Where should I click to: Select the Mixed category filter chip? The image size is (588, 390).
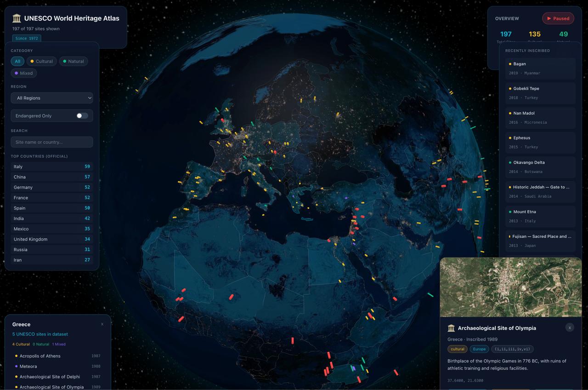click(x=23, y=73)
